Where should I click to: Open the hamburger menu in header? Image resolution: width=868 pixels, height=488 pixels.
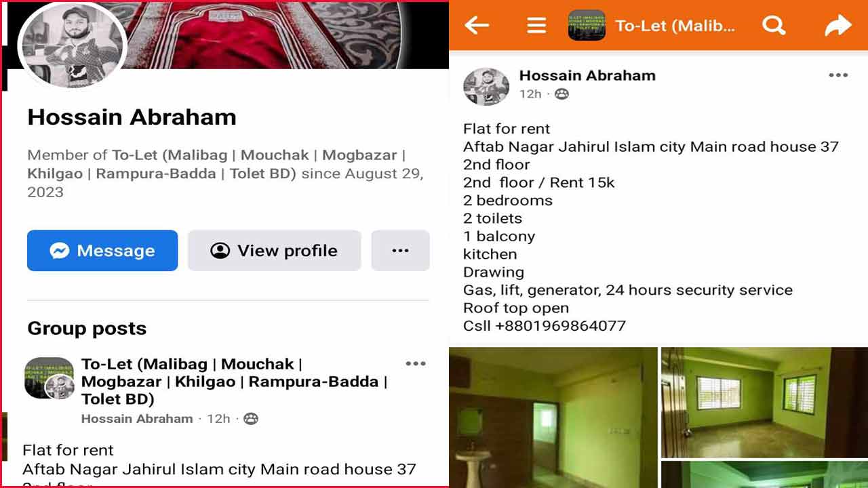pos(536,26)
